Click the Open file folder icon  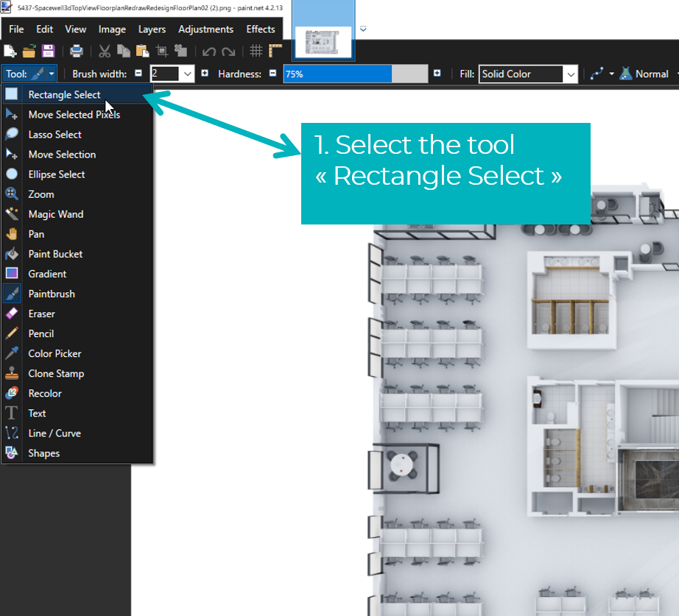[29, 51]
